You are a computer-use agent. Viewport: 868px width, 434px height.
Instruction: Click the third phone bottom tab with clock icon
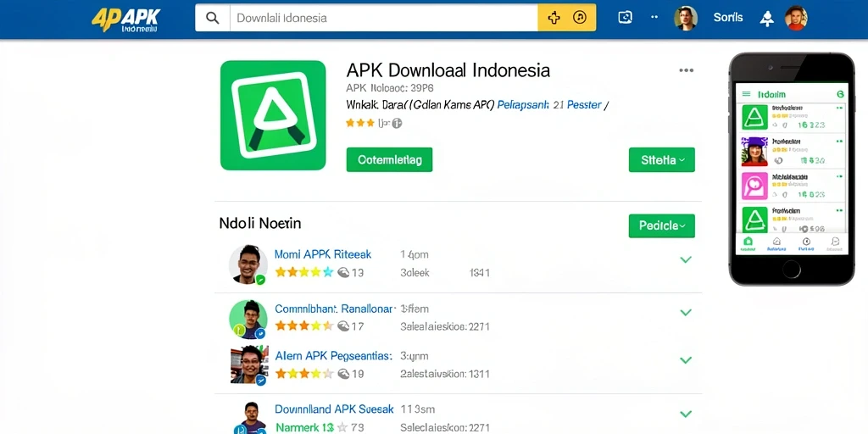click(x=806, y=244)
